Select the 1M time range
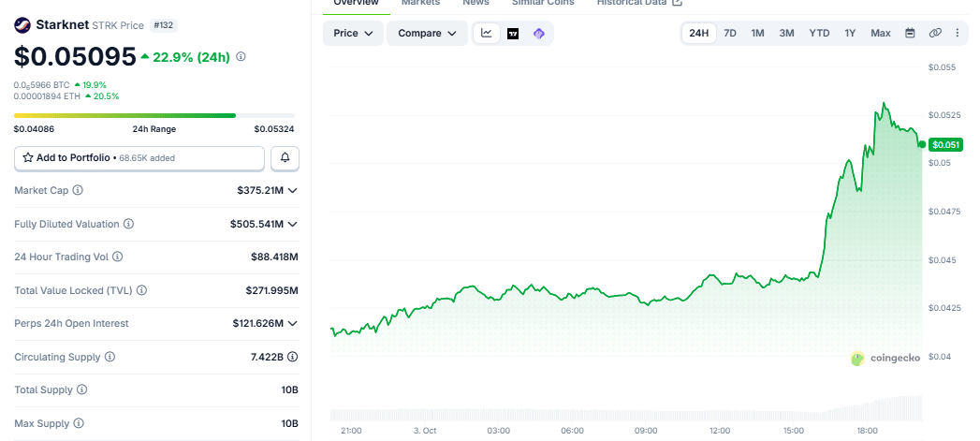980x441 pixels. pos(757,33)
